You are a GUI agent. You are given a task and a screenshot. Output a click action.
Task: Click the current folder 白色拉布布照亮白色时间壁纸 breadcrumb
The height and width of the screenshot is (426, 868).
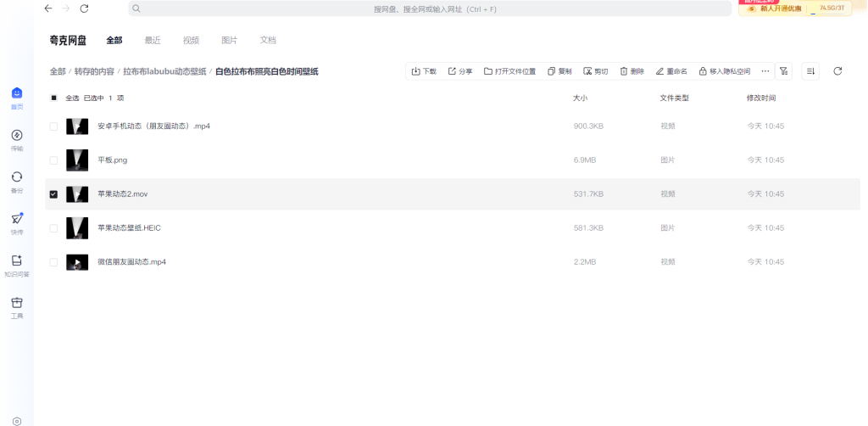[x=267, y=71]
